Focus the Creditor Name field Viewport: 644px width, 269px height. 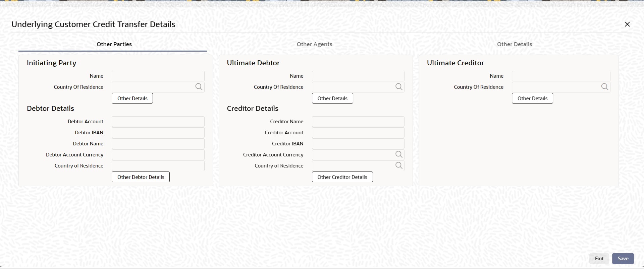tap(358, 122)
